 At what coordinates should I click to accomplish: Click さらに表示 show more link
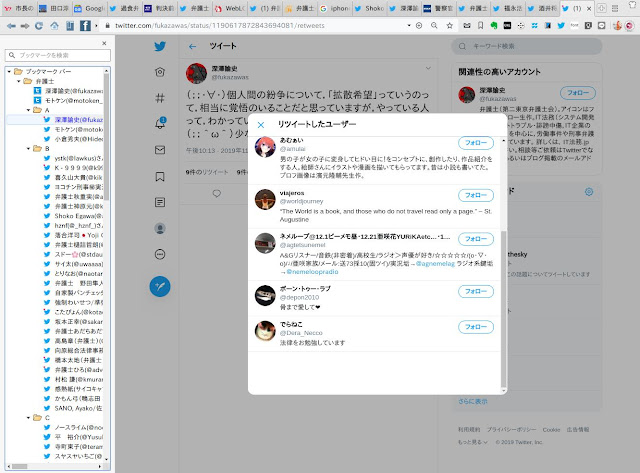coord(473,401)
